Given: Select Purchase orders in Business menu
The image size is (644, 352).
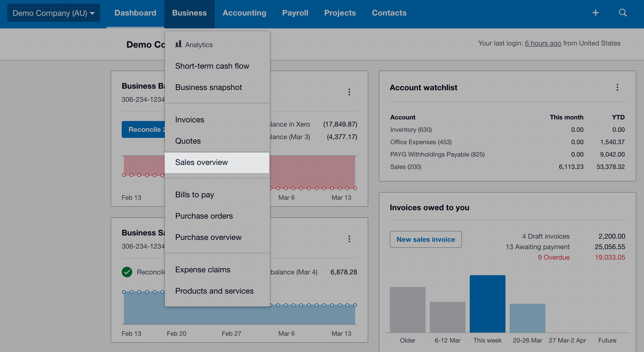Looking at the screenshot, I should point(204,216).
